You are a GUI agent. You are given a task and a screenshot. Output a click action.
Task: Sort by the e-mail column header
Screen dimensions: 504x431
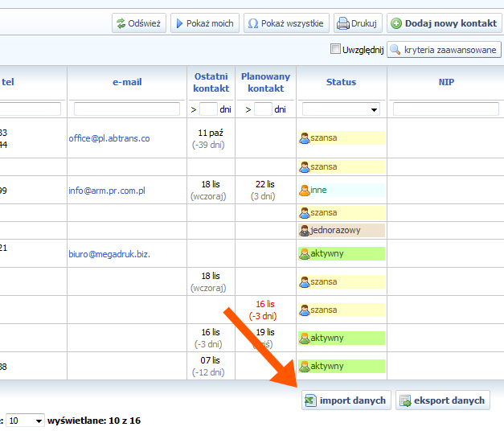point(127,82)
